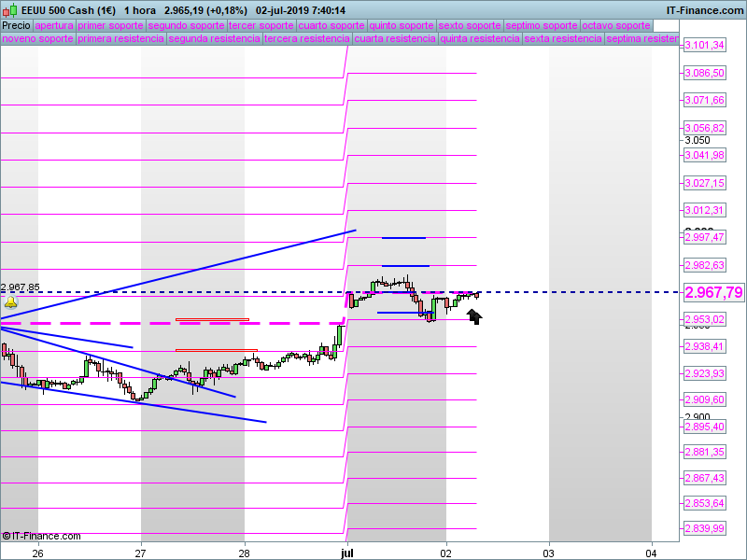Click the 2.965,19 (+0,18%) price text
Viewport: 747px width, 560px height.
pyautogui.click(x=205, y=10)
